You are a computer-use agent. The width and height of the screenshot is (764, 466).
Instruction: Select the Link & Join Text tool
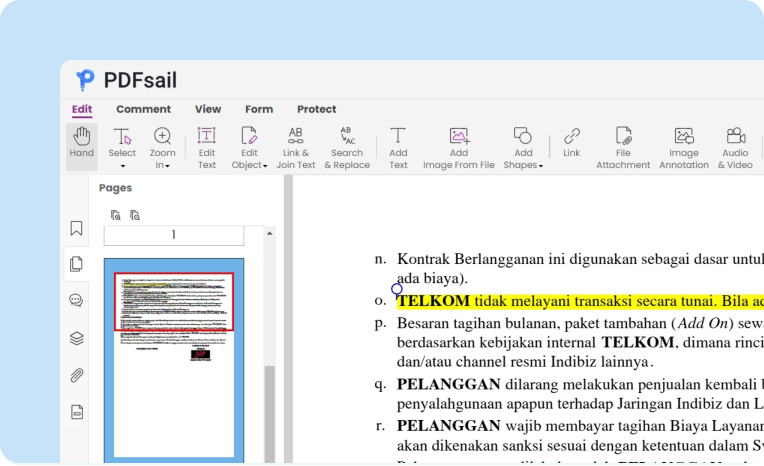(296, 148)
